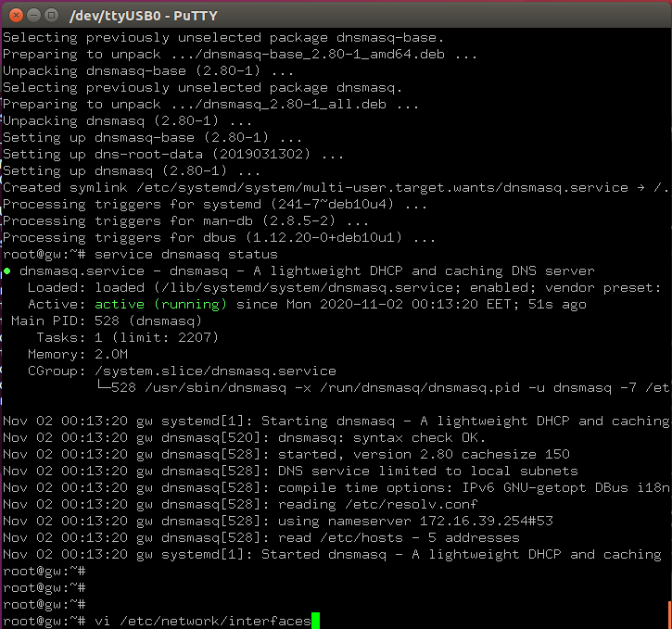Screen dimensions: 672x629
Task: Click the 'Started dnsmasq' systemd log line
Action: (332, 555)
